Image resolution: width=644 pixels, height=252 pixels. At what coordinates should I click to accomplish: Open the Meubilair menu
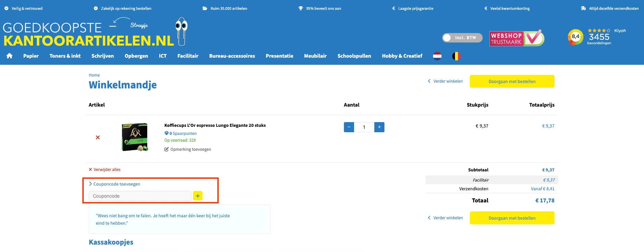[315, 56]
